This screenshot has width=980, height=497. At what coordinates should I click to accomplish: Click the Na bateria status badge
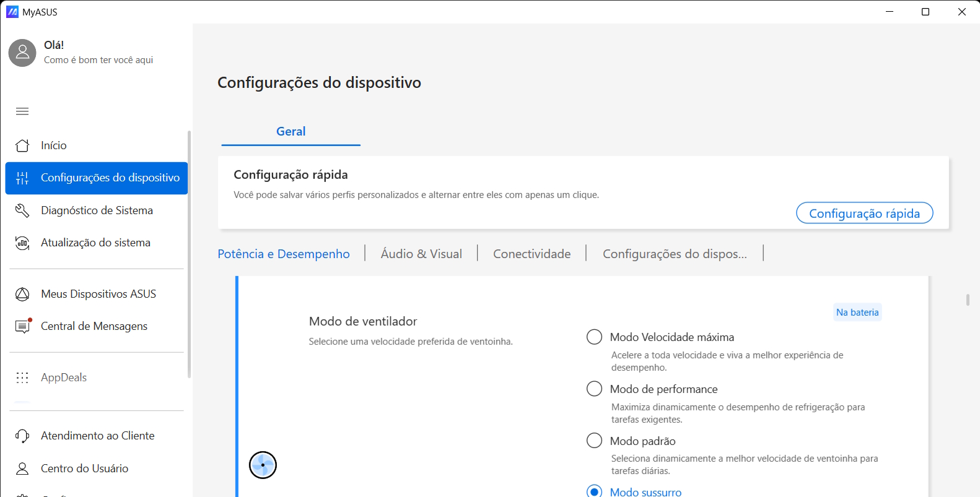[857, 312]
